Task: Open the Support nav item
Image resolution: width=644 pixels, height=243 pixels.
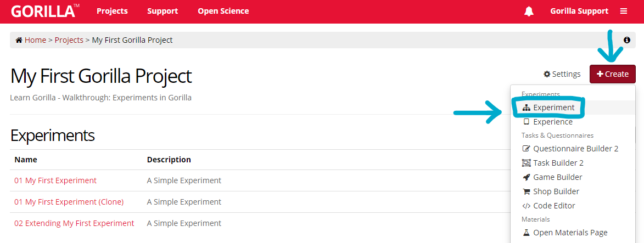Action: [x=163, y=11]
